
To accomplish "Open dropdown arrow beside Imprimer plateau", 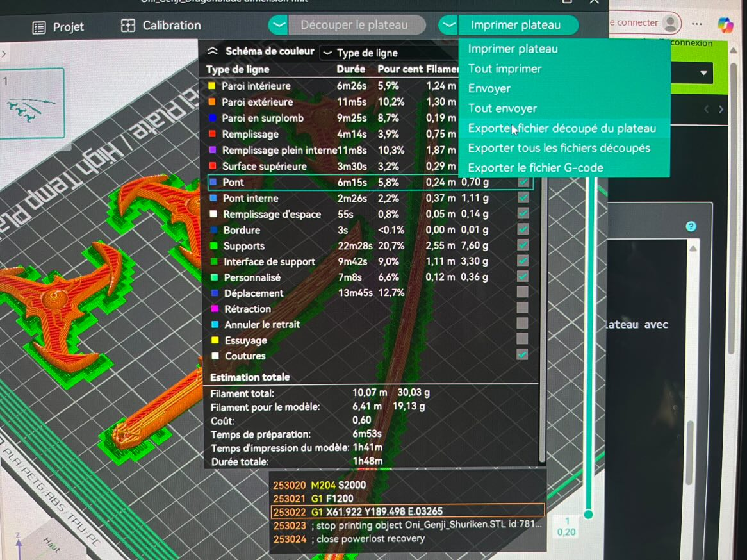I will coord(448,25).
